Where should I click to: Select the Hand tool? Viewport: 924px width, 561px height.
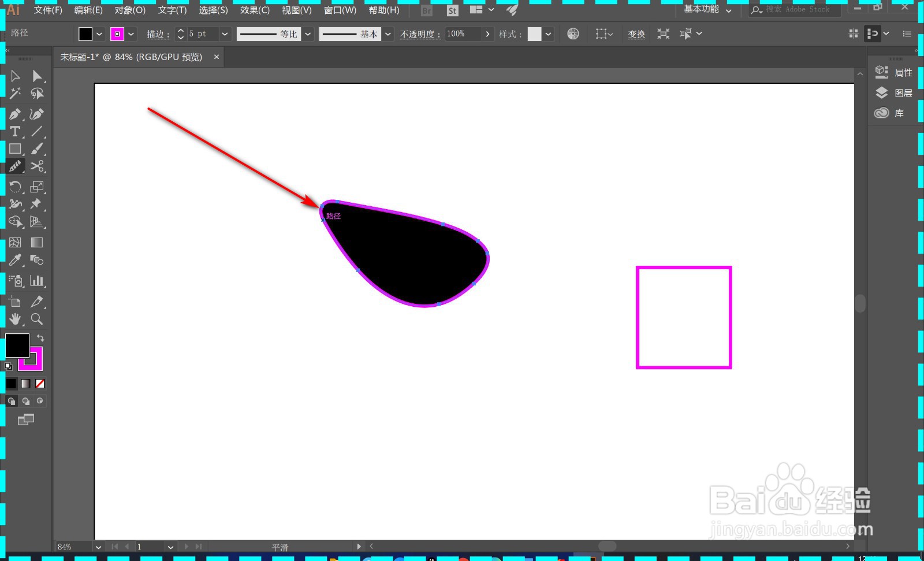click(x=16, y=319)
